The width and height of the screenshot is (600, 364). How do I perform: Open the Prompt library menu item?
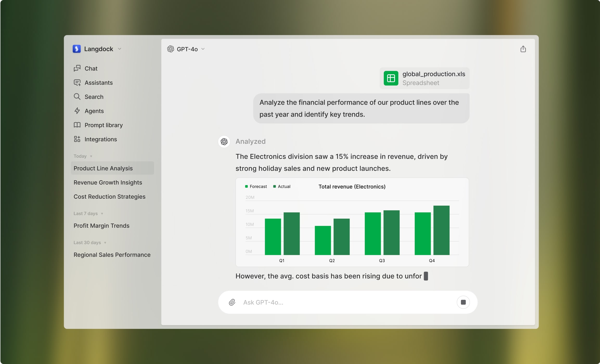tap(104, 125)
